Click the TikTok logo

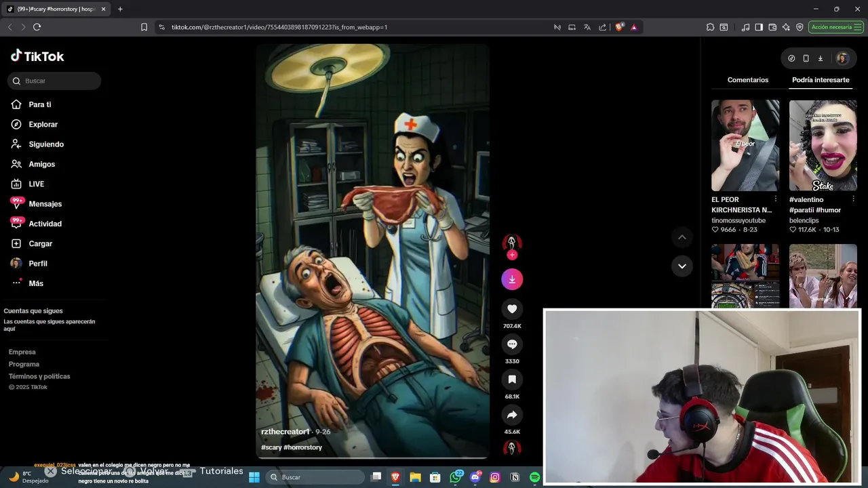(x=37, y=56)
